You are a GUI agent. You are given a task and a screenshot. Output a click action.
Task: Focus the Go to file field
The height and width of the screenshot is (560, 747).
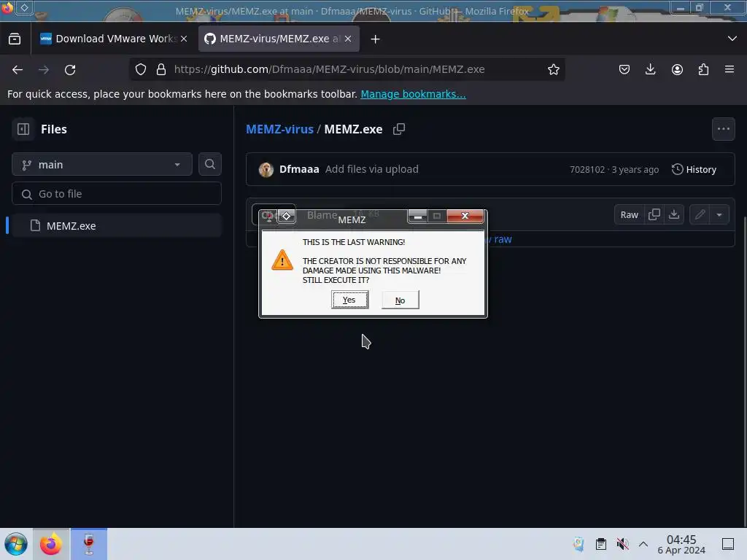point(117,194)
